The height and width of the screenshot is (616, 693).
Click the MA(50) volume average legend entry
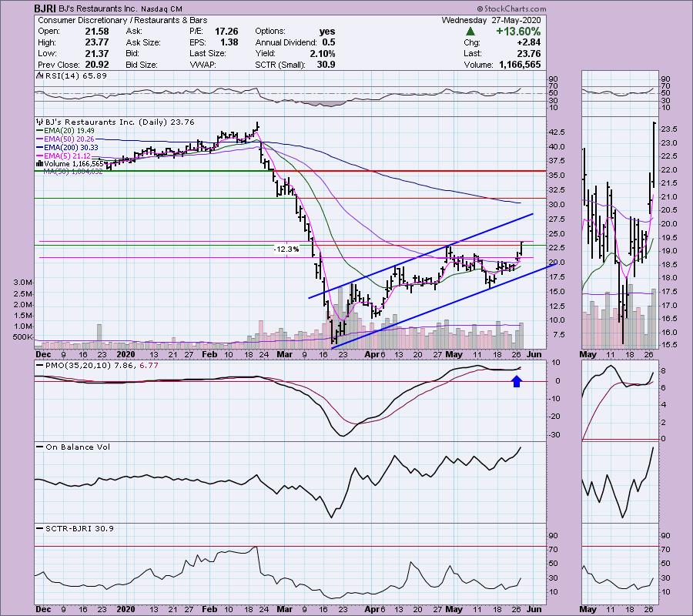(73, 172)
